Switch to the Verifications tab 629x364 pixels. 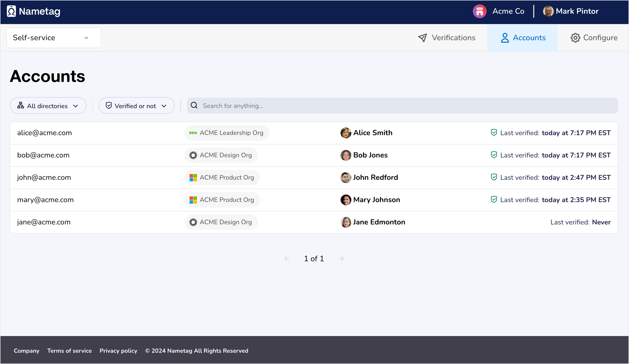[447, 38]
